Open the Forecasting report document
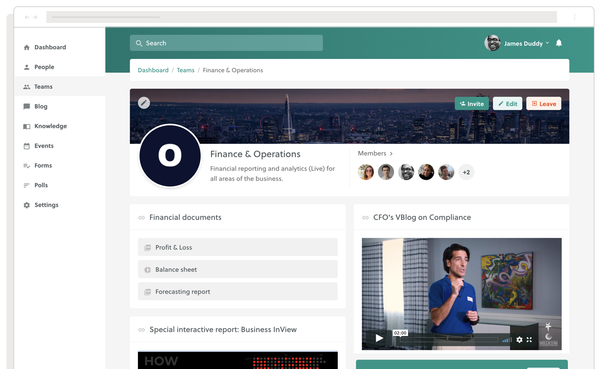This screenshot has height=369, width=600. [x=238, y=292]
